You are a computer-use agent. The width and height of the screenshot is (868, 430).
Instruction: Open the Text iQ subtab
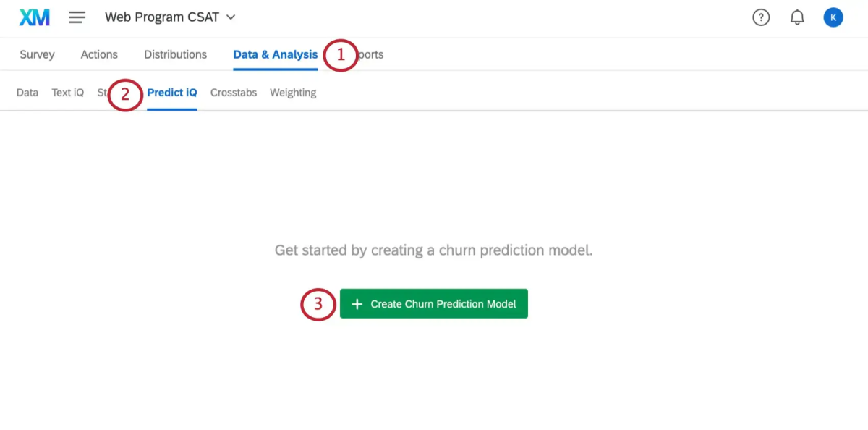coord(67,92)
